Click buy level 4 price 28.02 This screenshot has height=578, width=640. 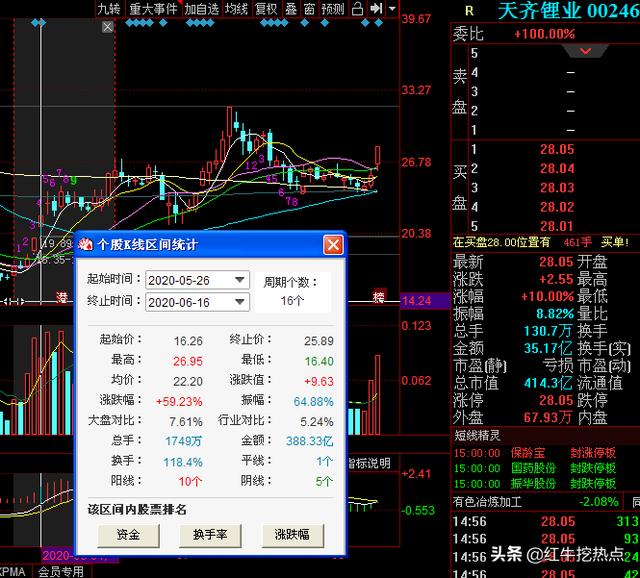point(557,207)
